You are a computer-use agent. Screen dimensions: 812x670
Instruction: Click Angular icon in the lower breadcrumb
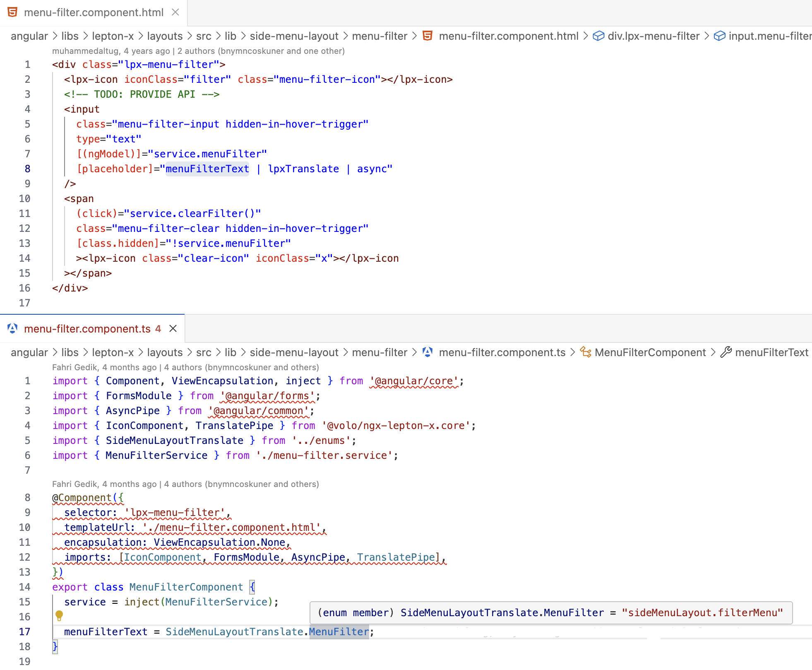(428, 352)
